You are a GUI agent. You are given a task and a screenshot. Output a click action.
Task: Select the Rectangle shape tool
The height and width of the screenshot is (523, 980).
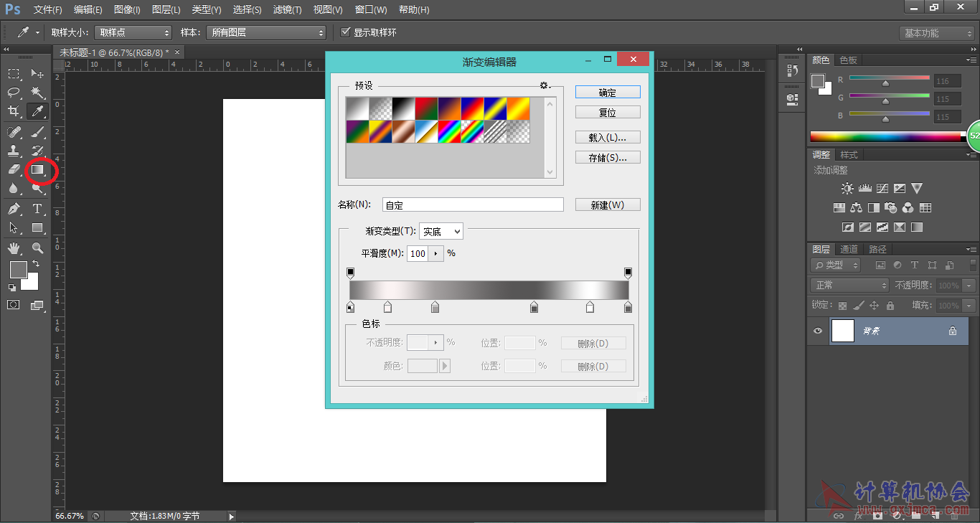click(37, 227)
